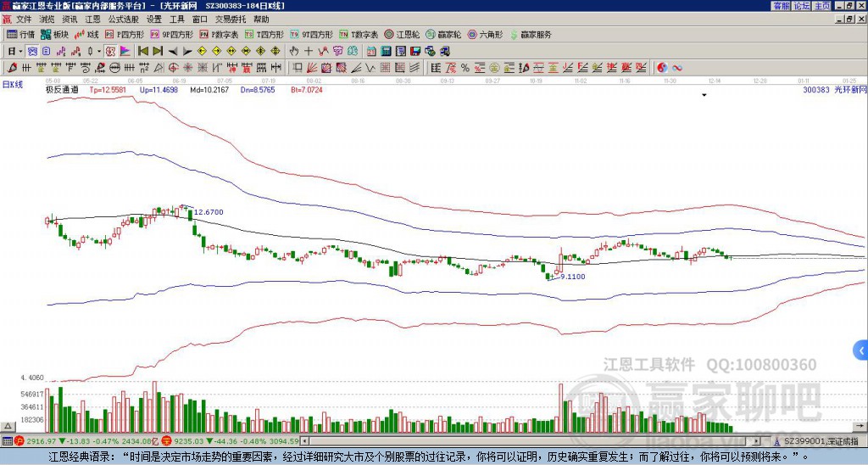Open the 资讯 menu
Image resolution: width=868 pixels, height=465 pixels.
pyautogui.click(x=70, y=20)
